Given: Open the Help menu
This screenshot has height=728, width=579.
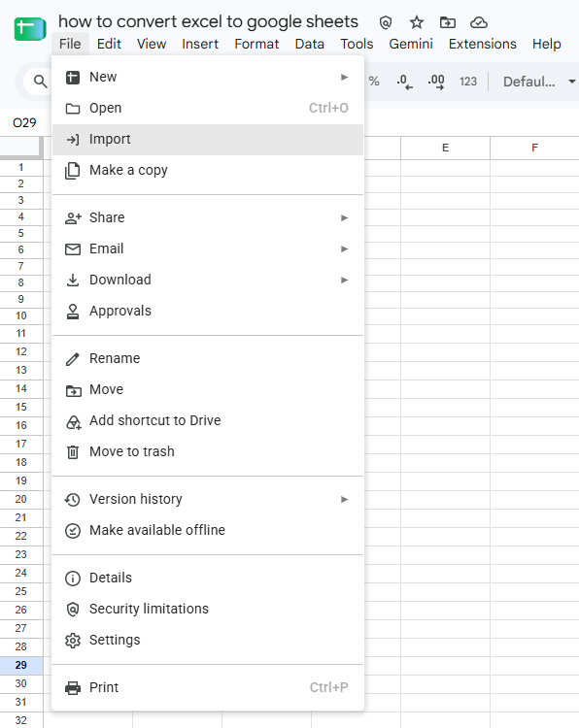Looking at the screenshot, I should pos(547,44).
